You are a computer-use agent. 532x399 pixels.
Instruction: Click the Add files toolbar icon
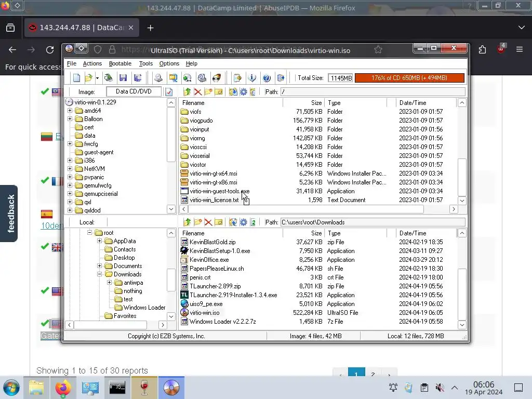(x=237, y=78)
